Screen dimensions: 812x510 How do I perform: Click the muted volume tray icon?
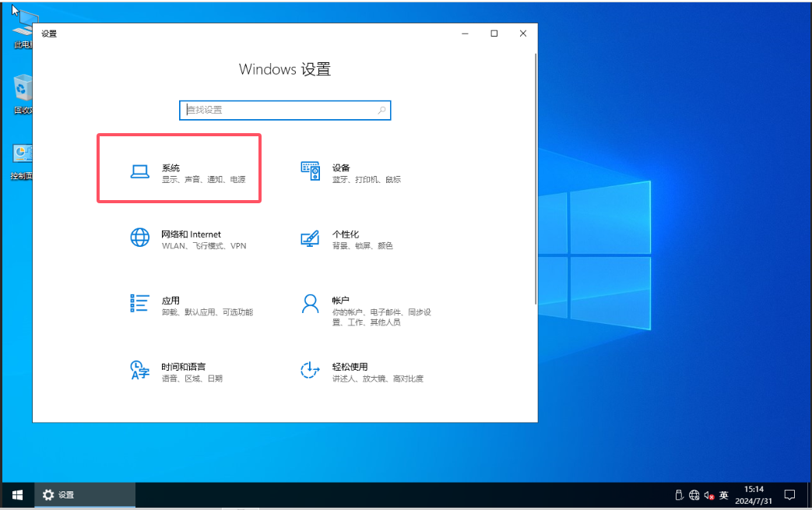(x=709, y=495)
